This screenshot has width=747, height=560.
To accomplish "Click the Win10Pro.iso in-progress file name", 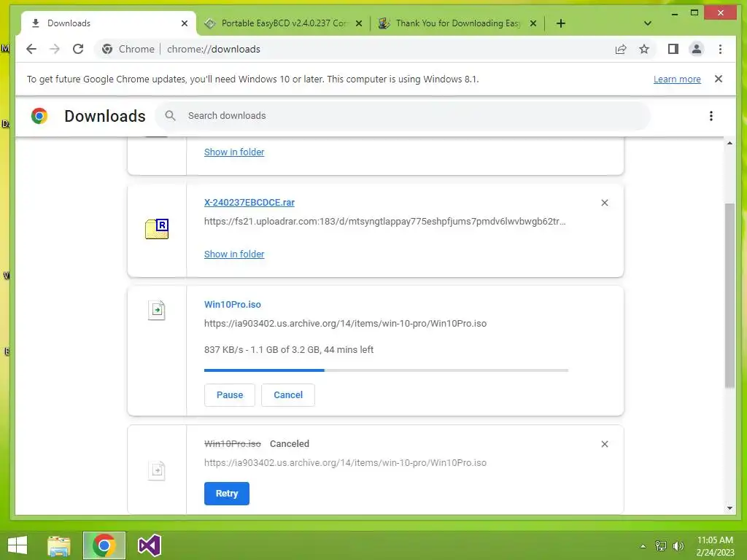I will pyautogui.click(x=233, y=304).
